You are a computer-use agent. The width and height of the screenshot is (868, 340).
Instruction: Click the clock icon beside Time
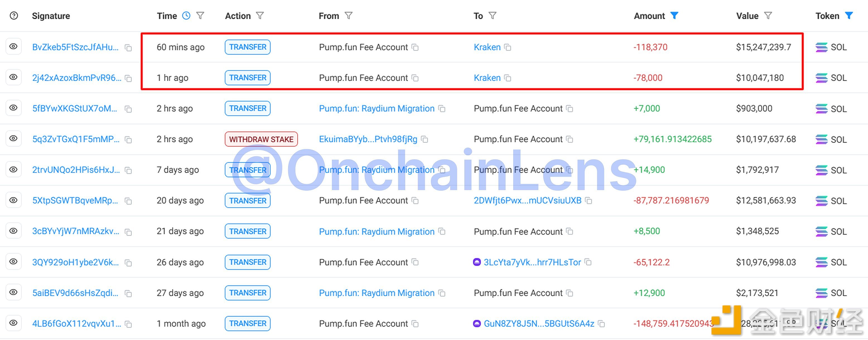click(186, 16)
